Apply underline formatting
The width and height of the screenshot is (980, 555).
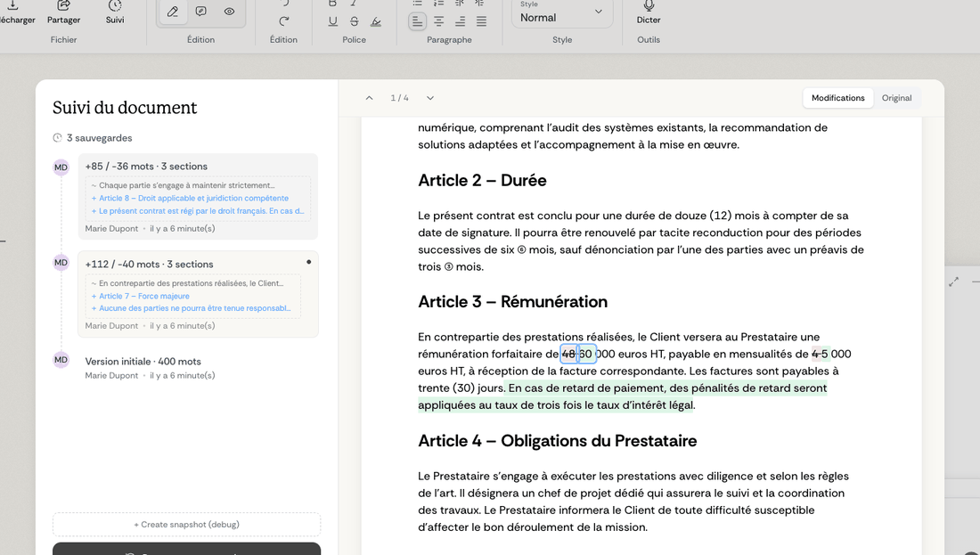point(332,21)
